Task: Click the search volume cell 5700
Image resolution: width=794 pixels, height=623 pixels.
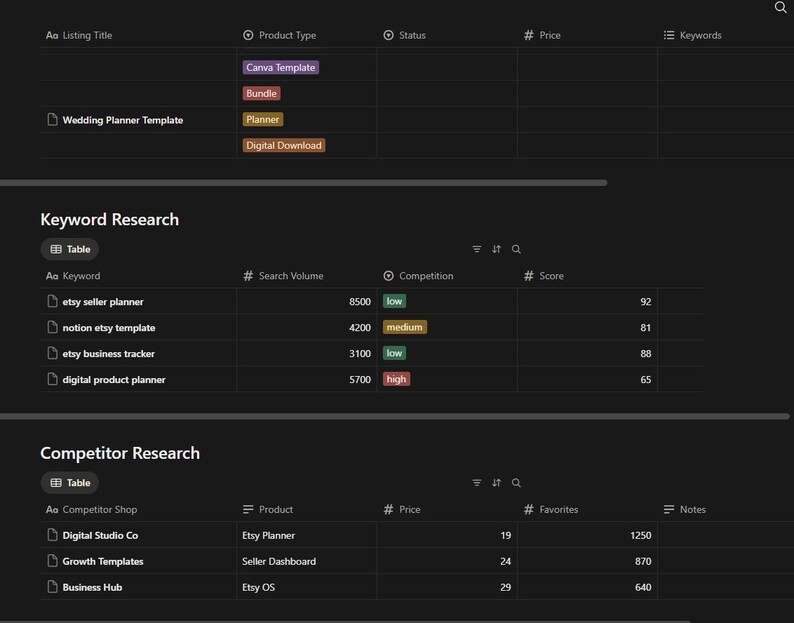Action: pos(306,379)
